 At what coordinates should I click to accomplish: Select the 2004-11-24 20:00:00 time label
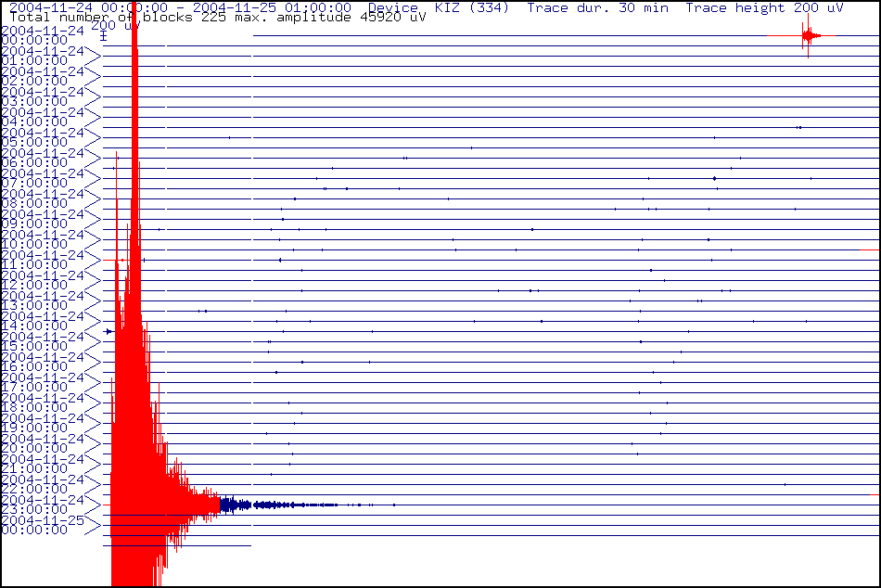pos(43,443)
